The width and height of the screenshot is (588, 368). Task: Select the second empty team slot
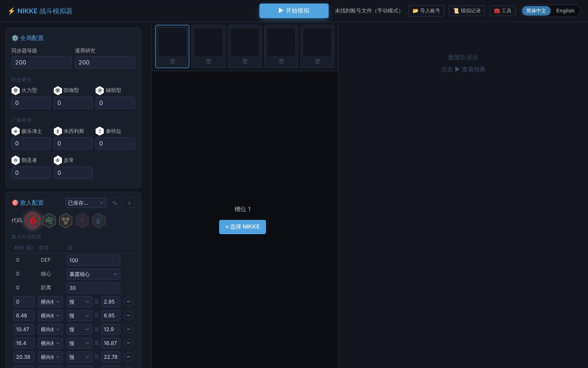pyautogui.click(x=209, y=46)
